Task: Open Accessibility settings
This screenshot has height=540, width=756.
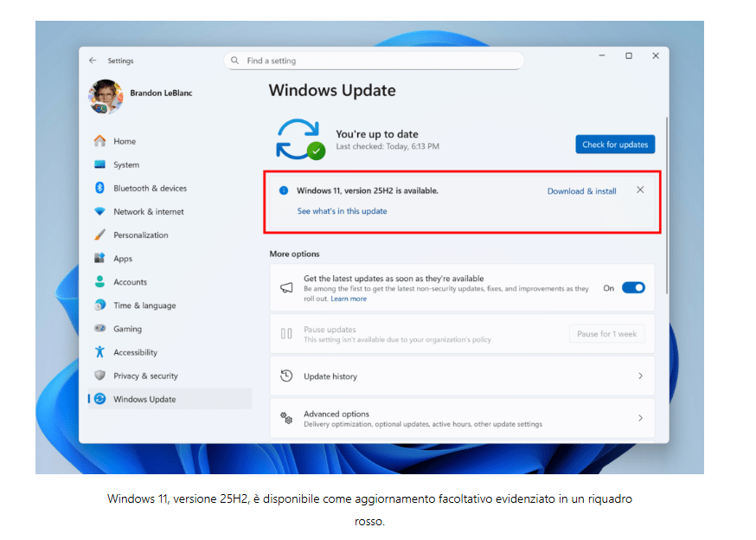Action: [x=170, y=352]
